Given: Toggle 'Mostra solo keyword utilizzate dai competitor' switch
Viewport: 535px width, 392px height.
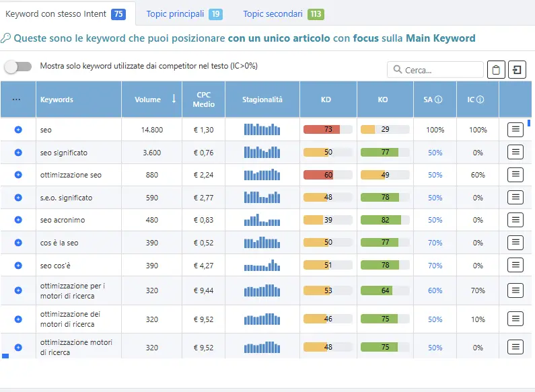Looking at the screenshot, I should coord(18,67).
